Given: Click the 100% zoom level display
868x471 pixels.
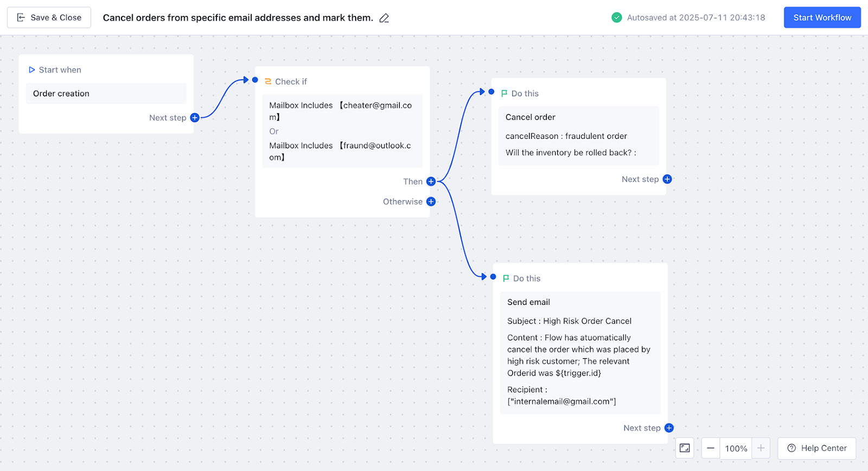Looking at the screenshot, I should (x=736, y=449).
